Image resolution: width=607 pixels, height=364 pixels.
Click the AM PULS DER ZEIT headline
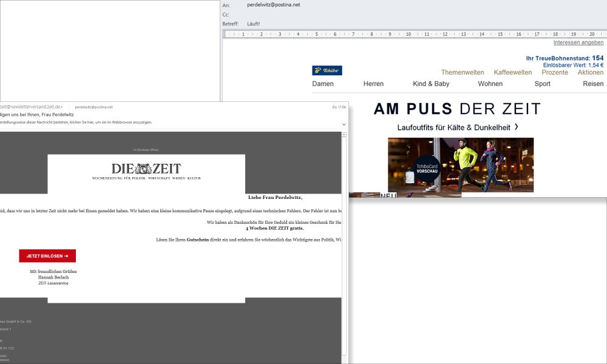[x=457, y=109]
